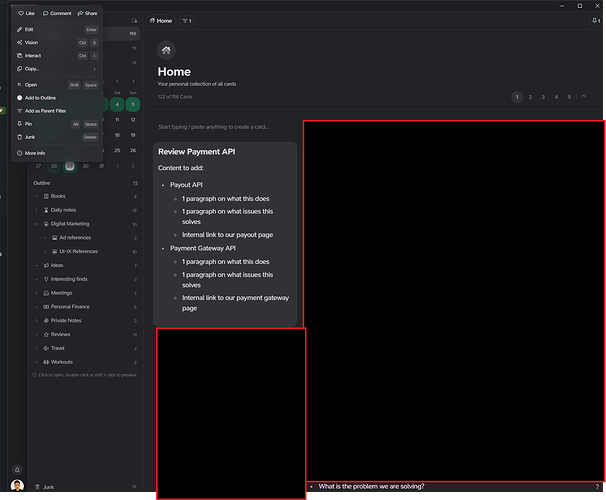Click the Workouts dumbbell icon
The width and height of the screenshot is (606, 500).
tap(46, 362)
